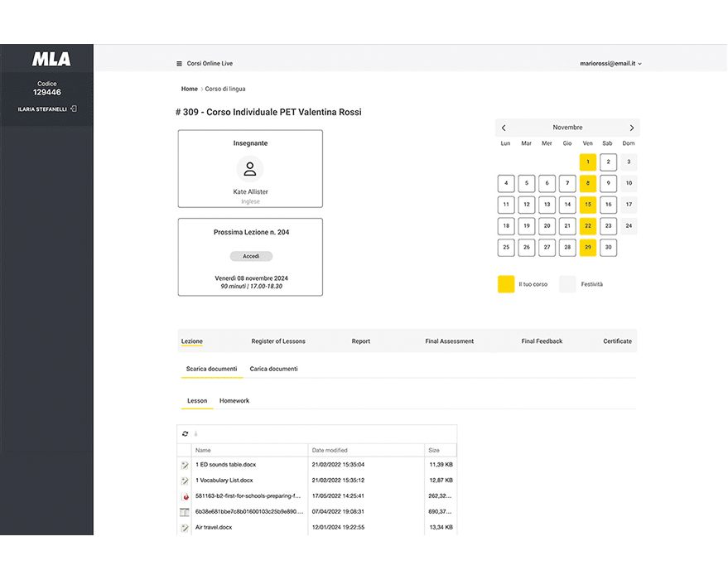
Task: Open the hamburger menu beside Corsi Online Live
Action: pyautogui.click(x=179, y=64)
